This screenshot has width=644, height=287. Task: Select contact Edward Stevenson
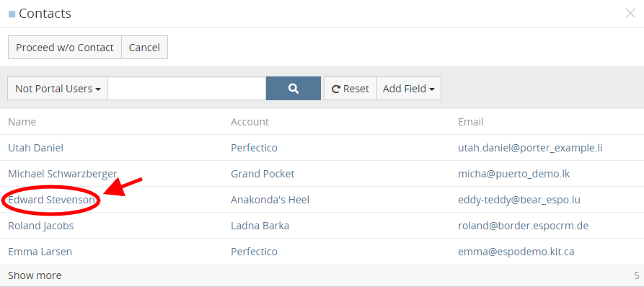coord(52,200)
